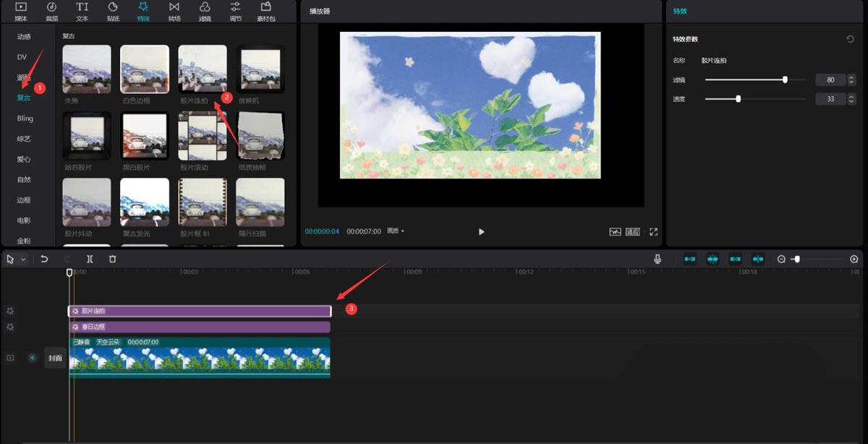Switch to the 文本 text tab
Image resolution: width=868 pixels, height=444 pixels.
click(x=82, y=10)
